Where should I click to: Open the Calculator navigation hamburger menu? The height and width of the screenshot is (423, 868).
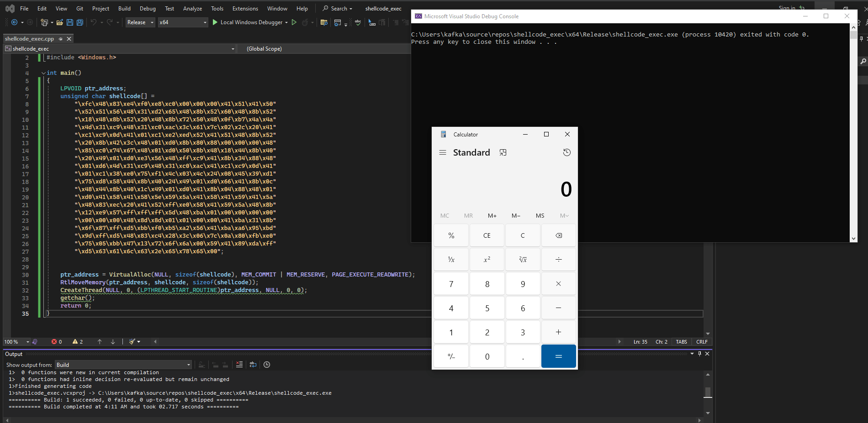[x=443, y=152]
